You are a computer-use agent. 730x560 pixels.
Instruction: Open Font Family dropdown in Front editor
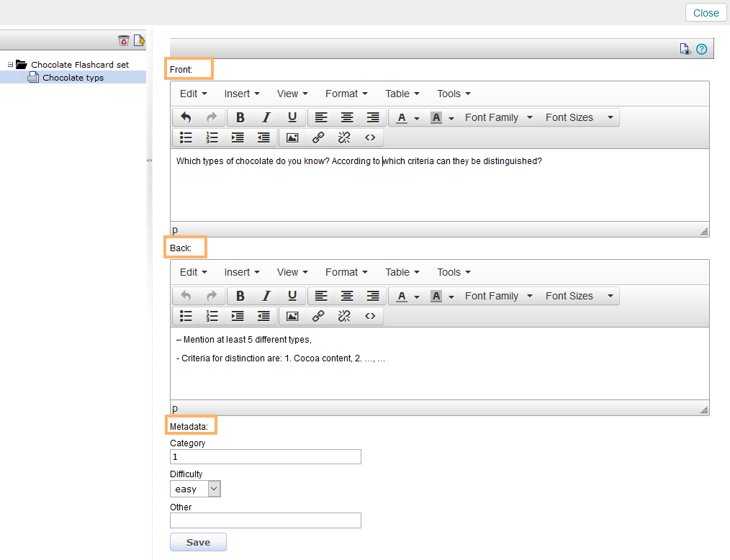[x=498, y=117]
